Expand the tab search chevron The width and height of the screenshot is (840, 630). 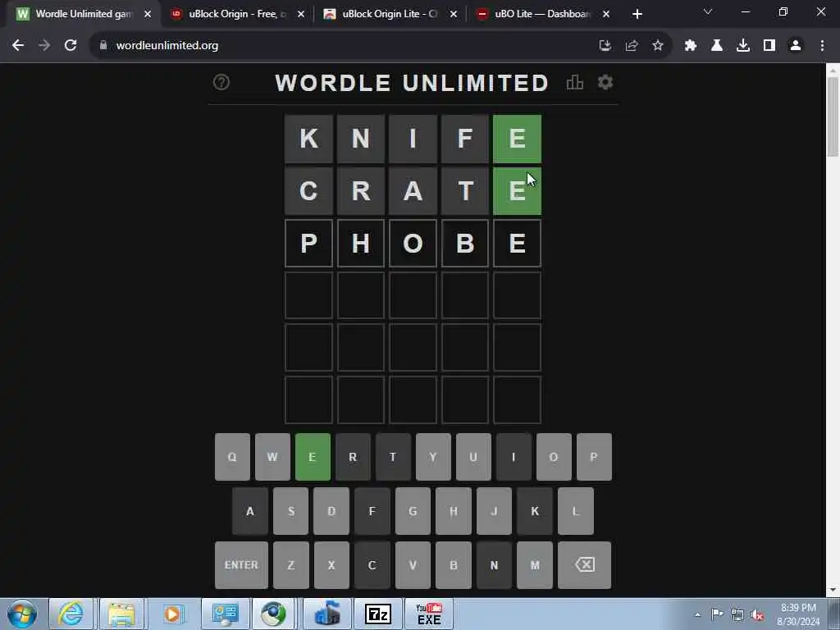click(708, 11)
